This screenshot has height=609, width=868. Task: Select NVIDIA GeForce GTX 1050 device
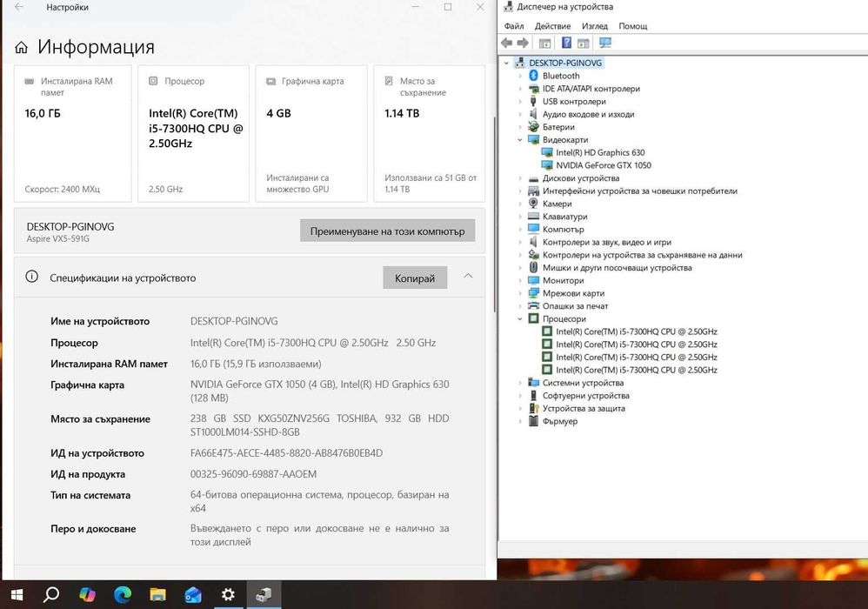[604, 165]
